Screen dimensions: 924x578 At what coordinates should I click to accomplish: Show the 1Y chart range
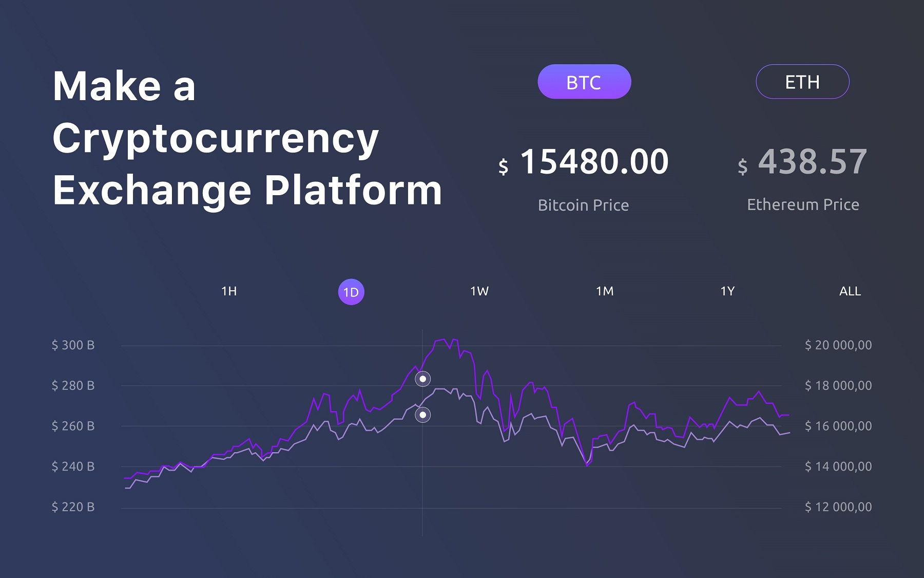727,291
